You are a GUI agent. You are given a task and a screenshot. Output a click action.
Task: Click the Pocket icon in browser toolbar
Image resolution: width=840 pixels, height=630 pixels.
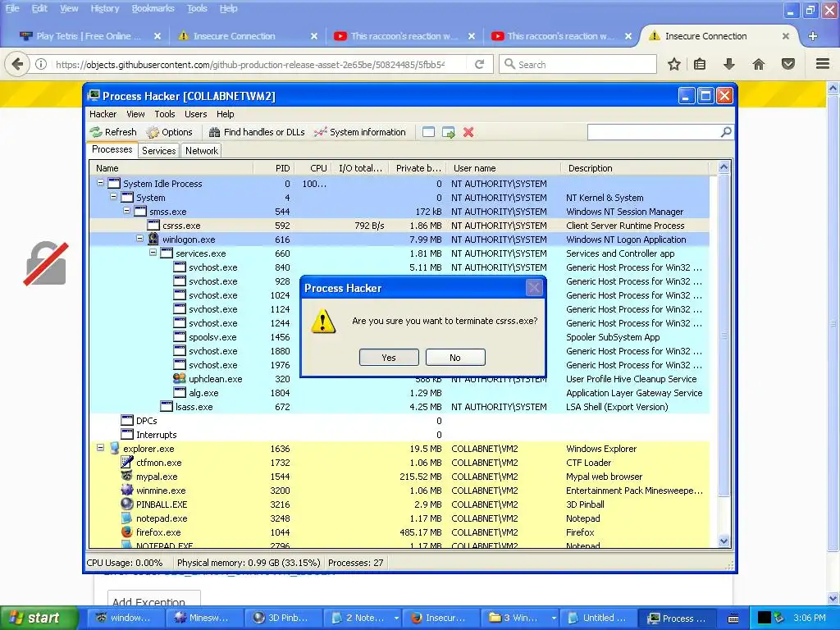pyautogui.click(x=788, y=64)
